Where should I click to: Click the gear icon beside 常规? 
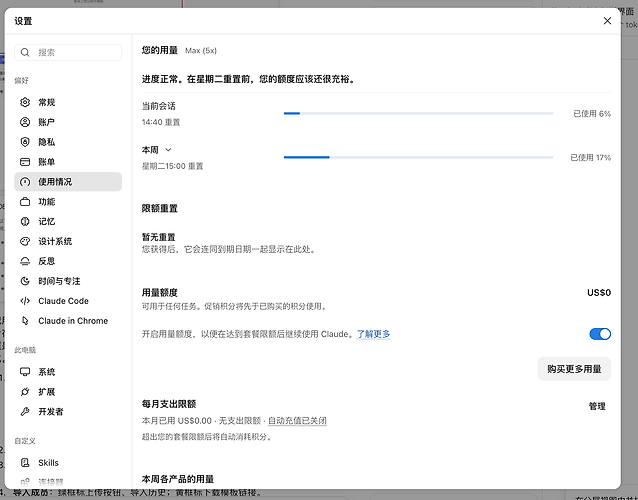coord(25,102)
